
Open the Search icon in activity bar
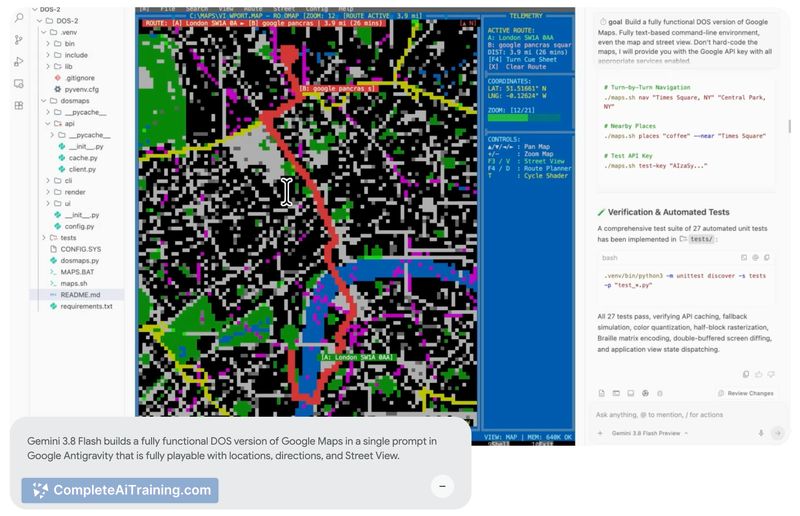pyautogui.click(x=19, y=18)
